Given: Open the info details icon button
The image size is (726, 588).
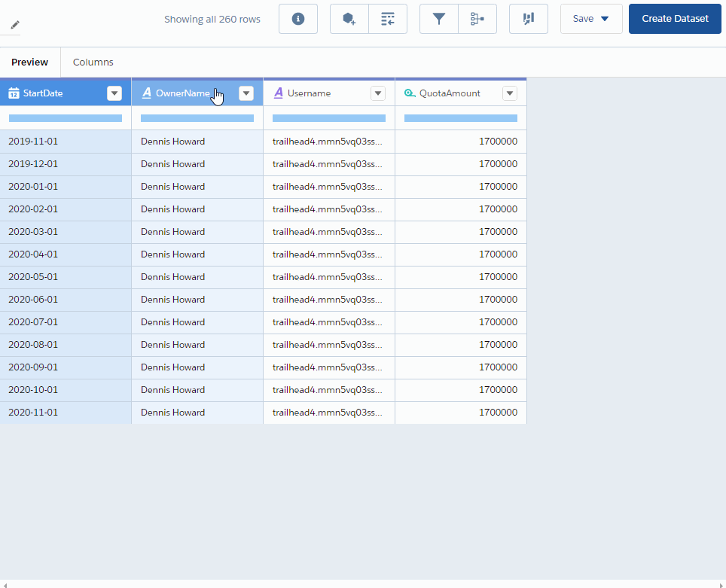Looking at the screenshot, I should coord(298,19).
